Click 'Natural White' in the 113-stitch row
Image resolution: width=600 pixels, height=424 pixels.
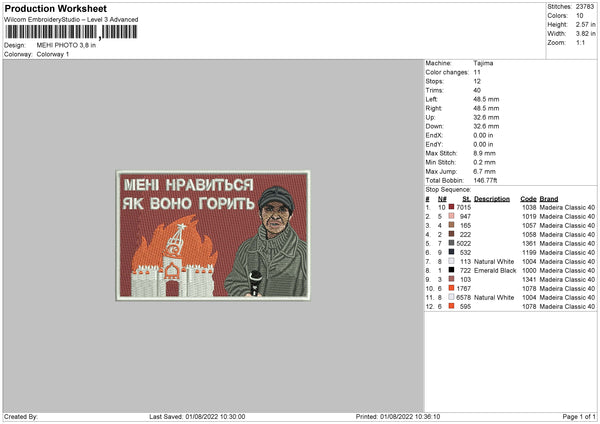tap(494, 261)
